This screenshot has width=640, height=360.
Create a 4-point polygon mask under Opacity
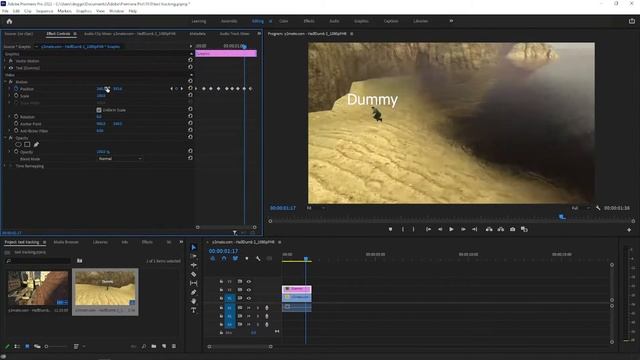(27, 144)
